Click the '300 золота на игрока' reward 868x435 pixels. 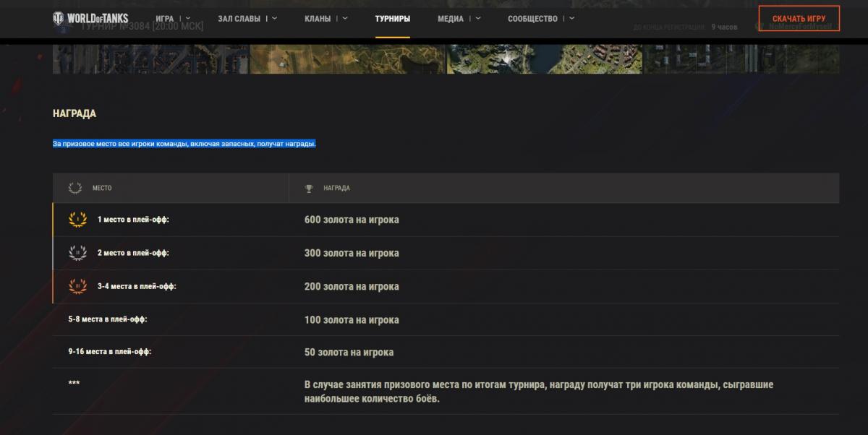point(352,253)
